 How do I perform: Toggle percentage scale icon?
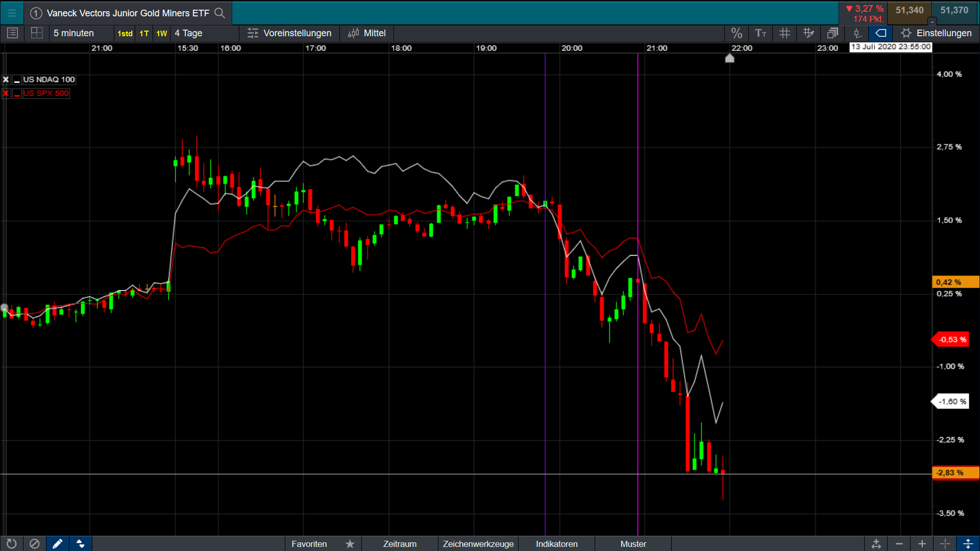[736, 33]
